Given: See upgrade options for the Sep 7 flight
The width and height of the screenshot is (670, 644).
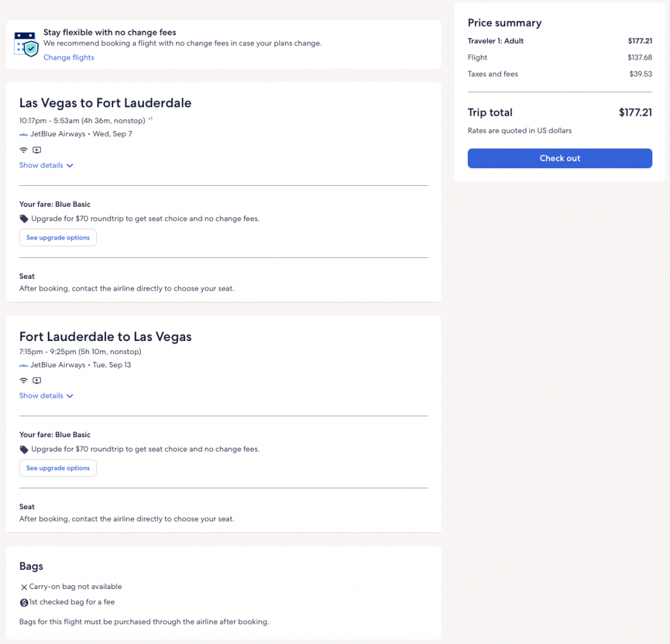Looking at the screenshot, I should [58, 238].
